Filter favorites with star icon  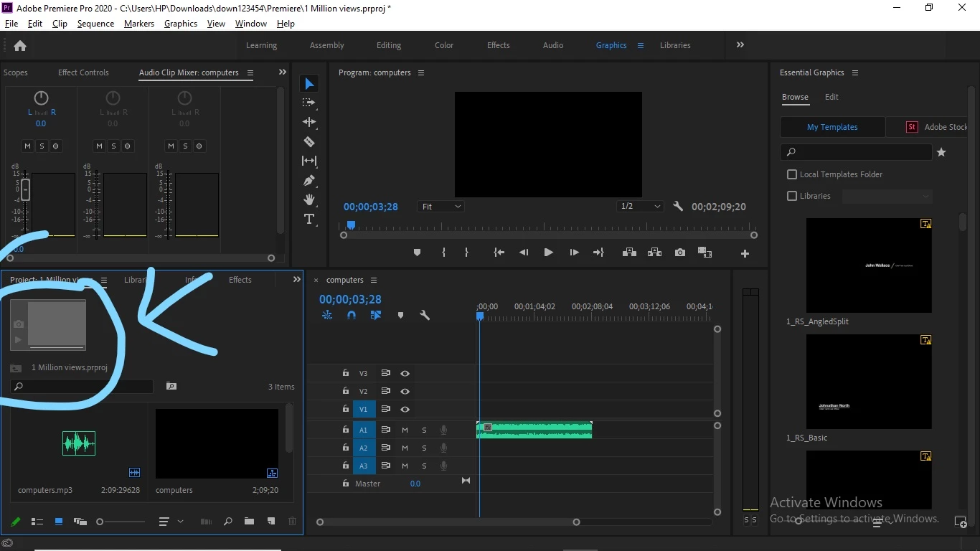(x=941, y=152)
